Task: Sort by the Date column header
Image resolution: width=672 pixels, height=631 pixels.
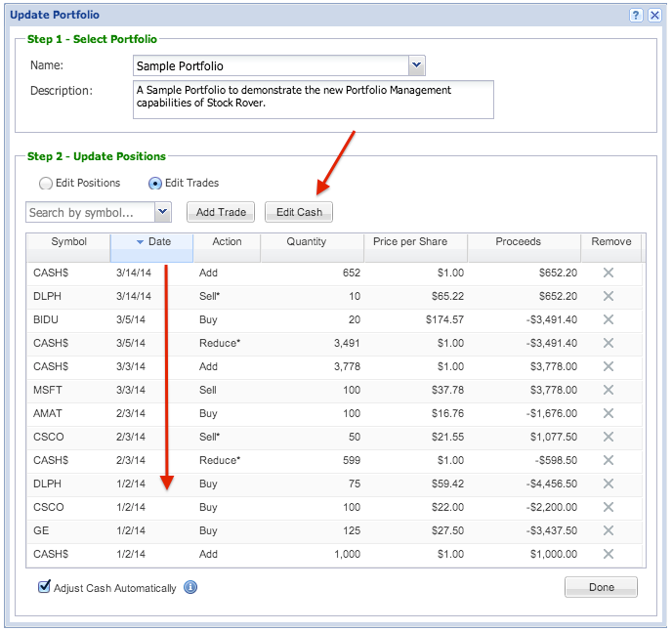Action: (152, 248)
